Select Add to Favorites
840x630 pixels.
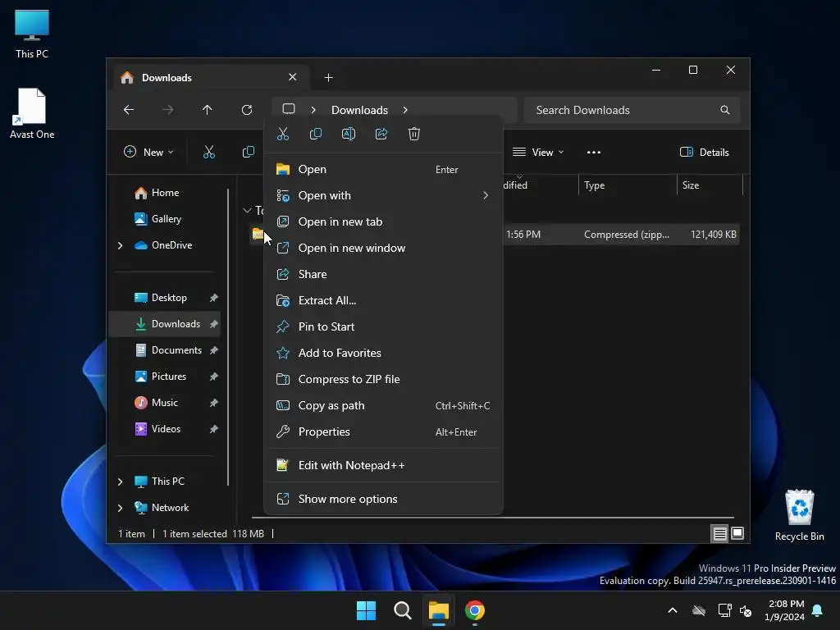(x=383, y=353)
